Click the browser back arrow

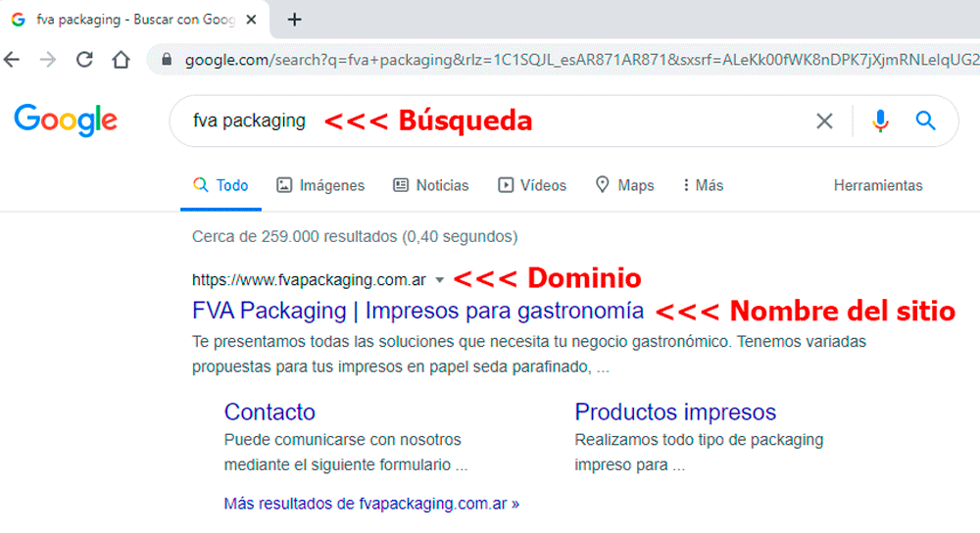click(x=12, y=60)
